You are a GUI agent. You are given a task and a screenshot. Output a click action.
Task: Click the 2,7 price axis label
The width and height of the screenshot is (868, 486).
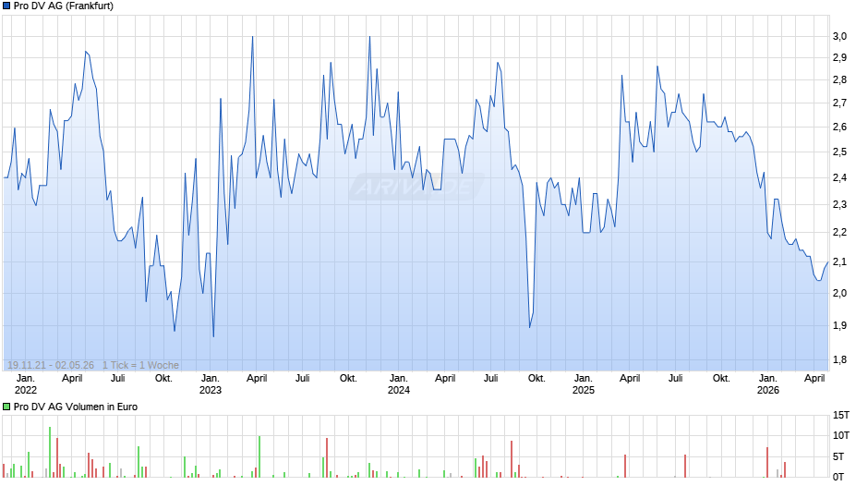[x=839, y=103]
